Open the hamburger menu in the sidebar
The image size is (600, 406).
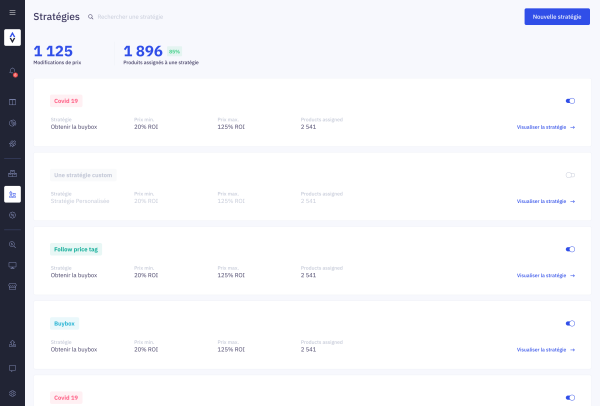coord(12,13)
